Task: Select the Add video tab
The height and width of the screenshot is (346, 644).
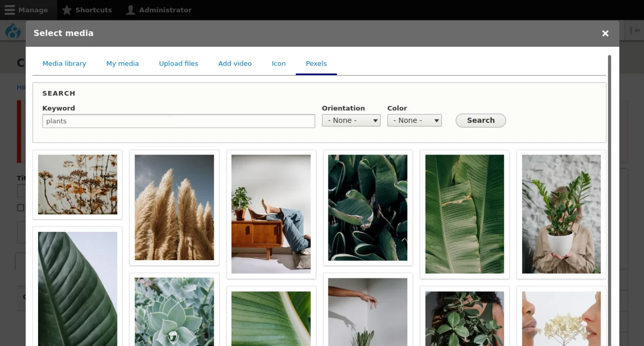Action: (235, 63)
